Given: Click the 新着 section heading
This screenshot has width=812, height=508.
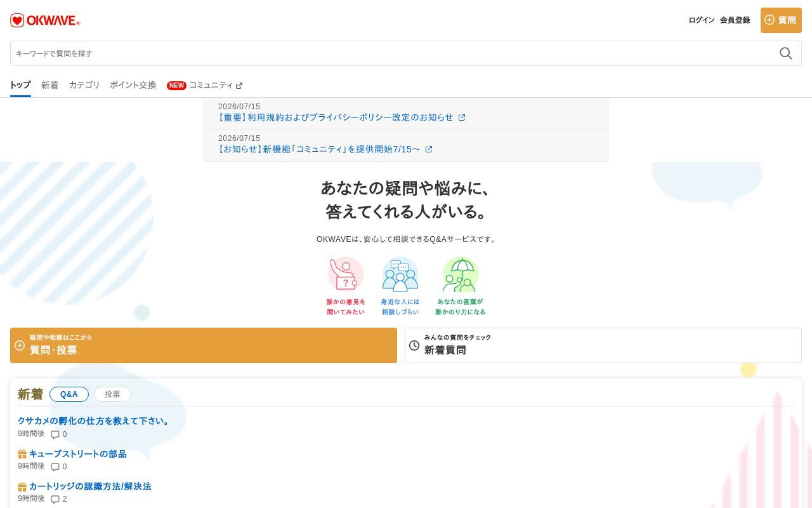Looking at the screenshot, I should click(30, 394).
